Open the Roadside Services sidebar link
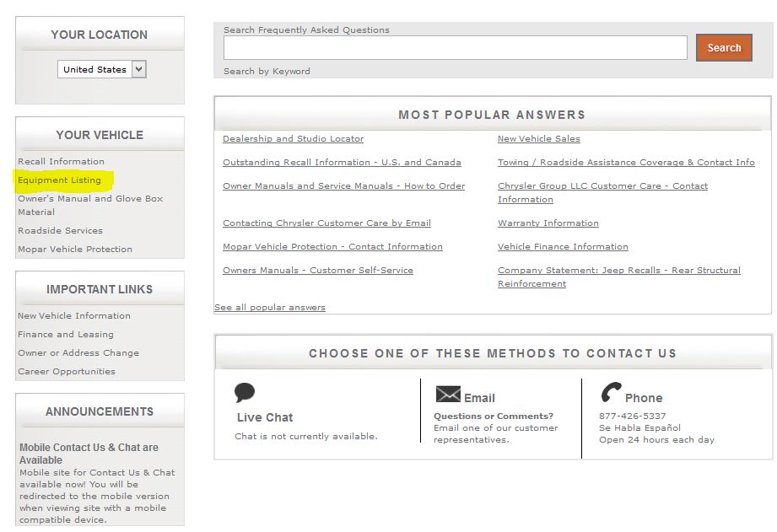777x532 pixels. [x=61, y=231]
